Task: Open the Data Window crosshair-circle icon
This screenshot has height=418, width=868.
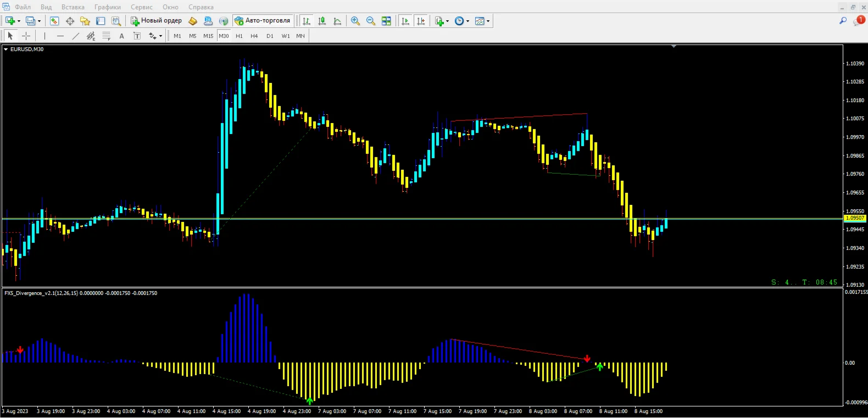Action: tap(70, 21)
